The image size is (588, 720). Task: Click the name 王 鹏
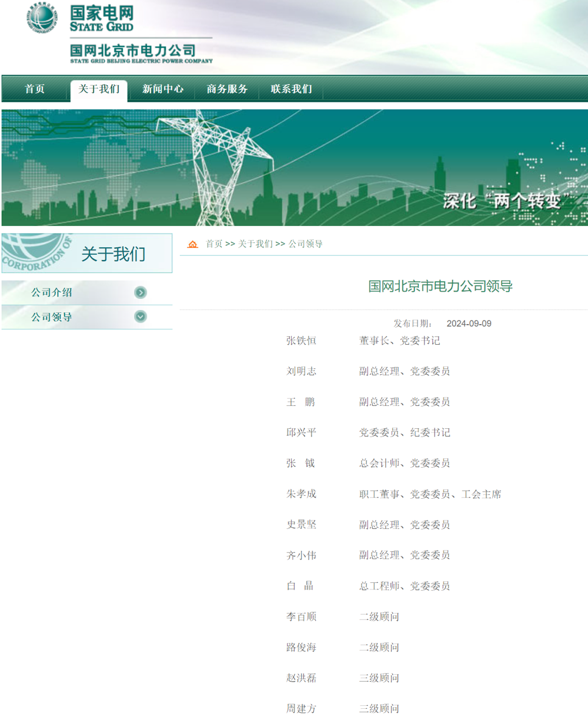300,402
